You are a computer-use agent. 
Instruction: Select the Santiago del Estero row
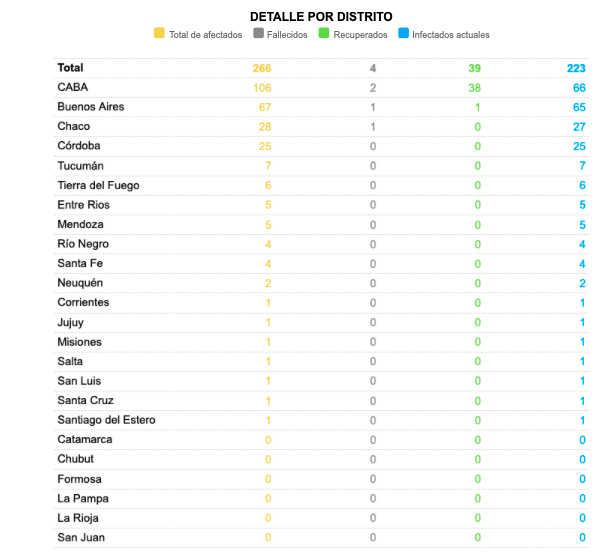click(106, 420)
